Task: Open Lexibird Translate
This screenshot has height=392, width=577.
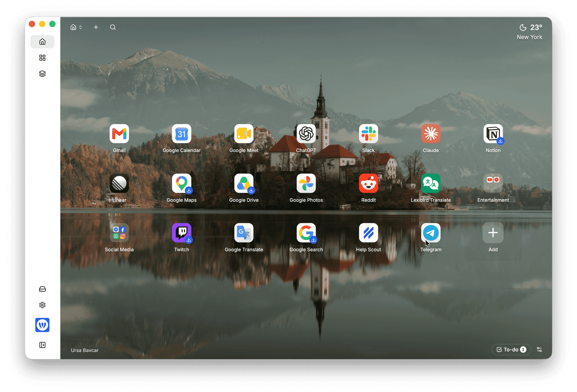Action: click(431, 183)
